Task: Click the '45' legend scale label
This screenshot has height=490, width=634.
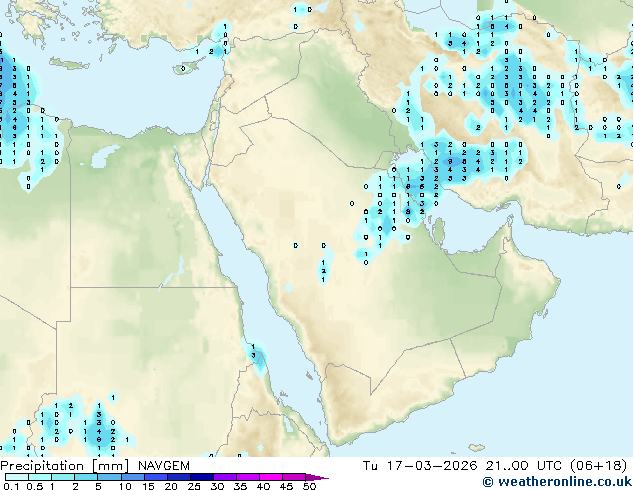Action: [x=287, y=486]
